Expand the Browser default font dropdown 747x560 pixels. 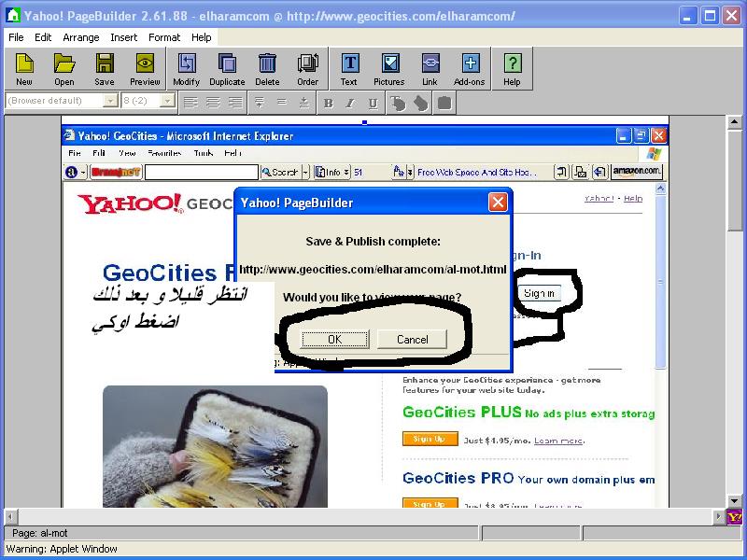110,101
